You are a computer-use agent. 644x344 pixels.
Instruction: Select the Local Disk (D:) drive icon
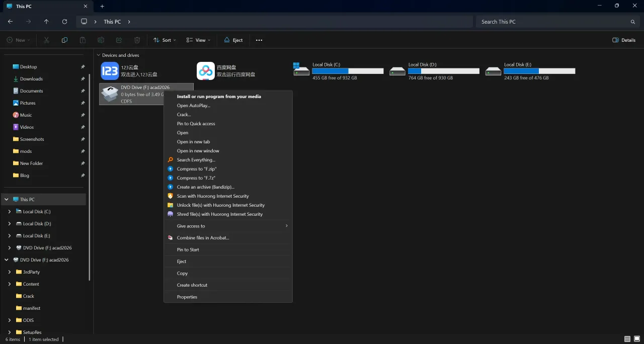(x=397, y=71)
